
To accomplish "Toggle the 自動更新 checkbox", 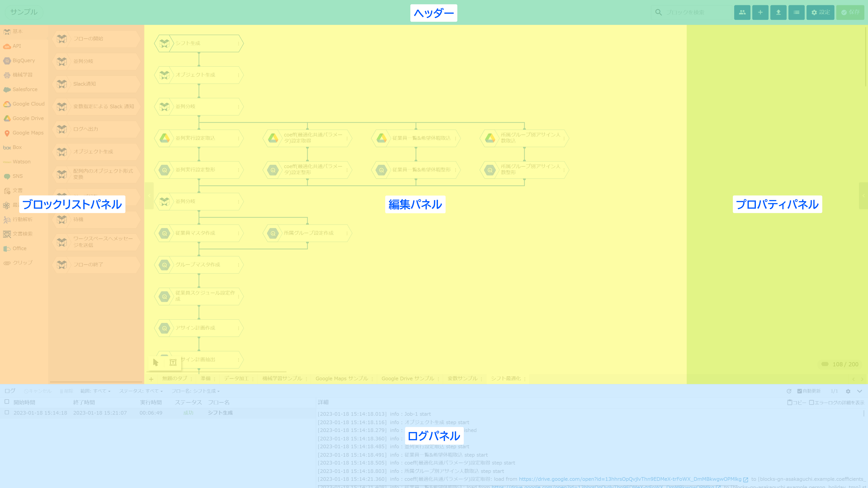I will click(x=799, y=391).
